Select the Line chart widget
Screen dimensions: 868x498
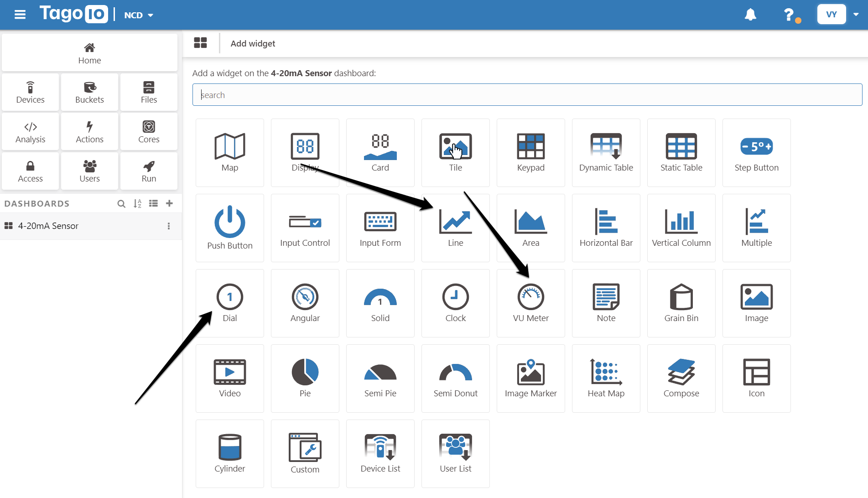455,228
